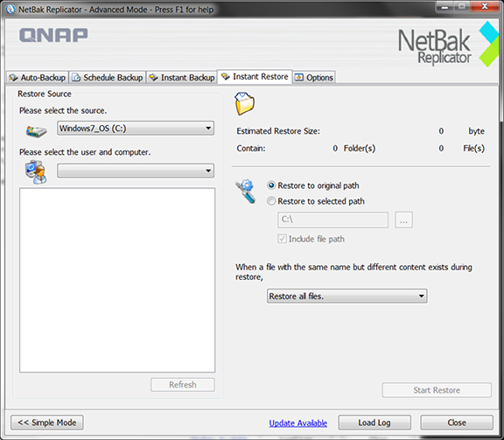Click the restore settings wrench icon
Viewport: 504px width, 440px height.
click(x=246, y=192)
